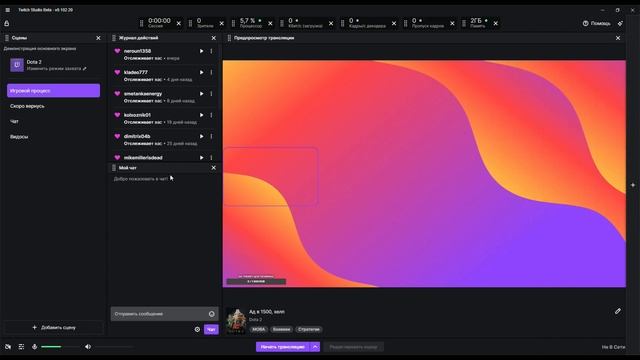Click the username kladeo777
The height and width of the screenshot is (360, 640).
coord(136,72)
